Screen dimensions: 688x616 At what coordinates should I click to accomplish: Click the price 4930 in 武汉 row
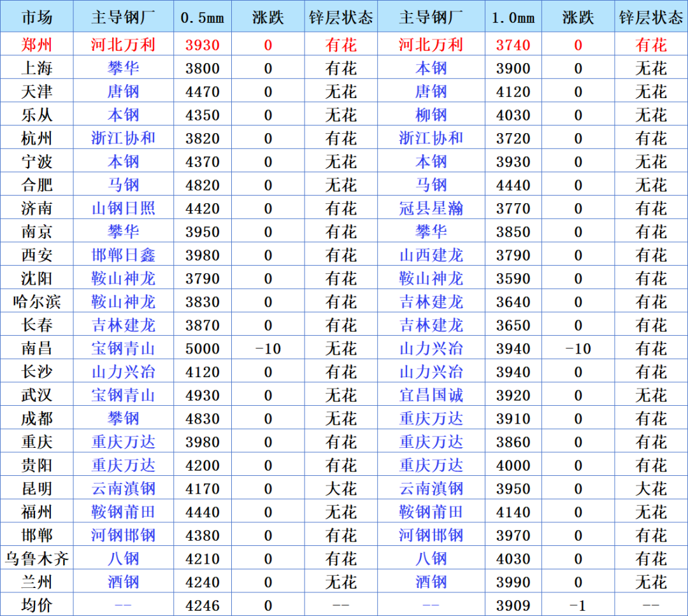(203, 395)
